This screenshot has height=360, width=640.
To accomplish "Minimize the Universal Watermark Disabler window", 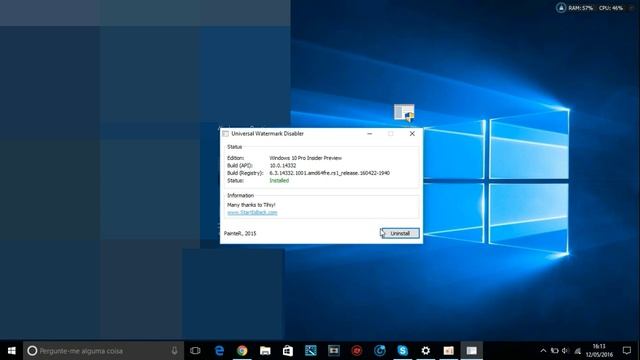I will (x=369, y=133).
